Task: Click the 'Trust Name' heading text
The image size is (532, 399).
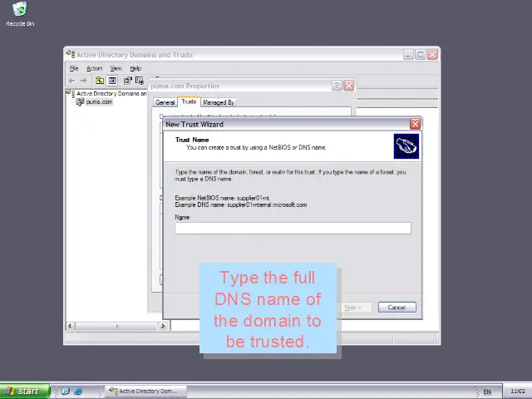Action: 192,140
